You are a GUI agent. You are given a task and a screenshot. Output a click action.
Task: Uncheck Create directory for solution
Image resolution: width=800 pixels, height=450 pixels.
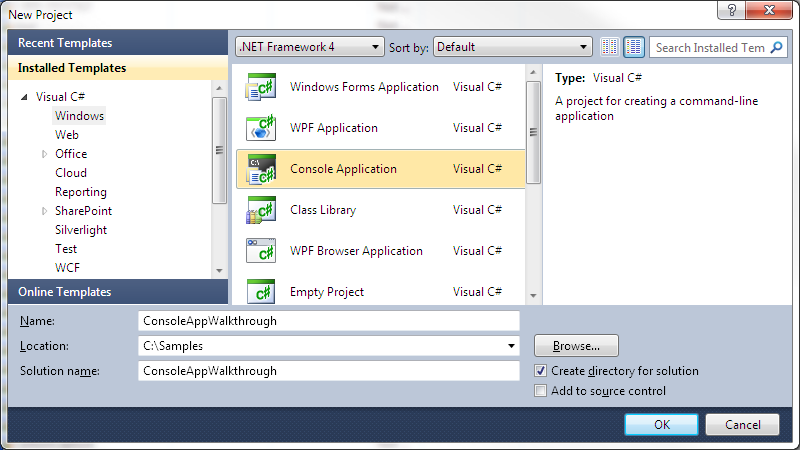click(x=540, y=371)
